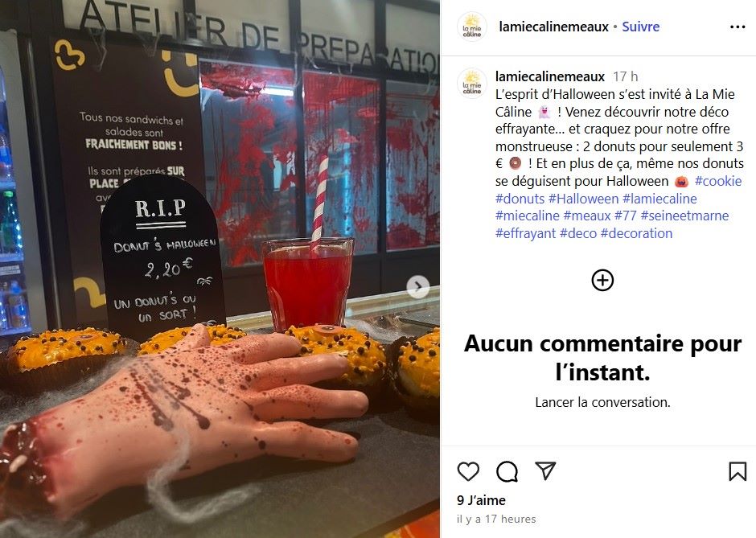
Task: Select the #cookie hashtag
Action: tap(718, 181)
